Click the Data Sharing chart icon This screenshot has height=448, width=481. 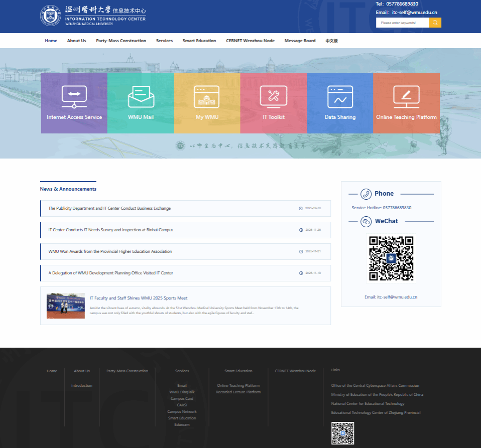pos(340,97)
